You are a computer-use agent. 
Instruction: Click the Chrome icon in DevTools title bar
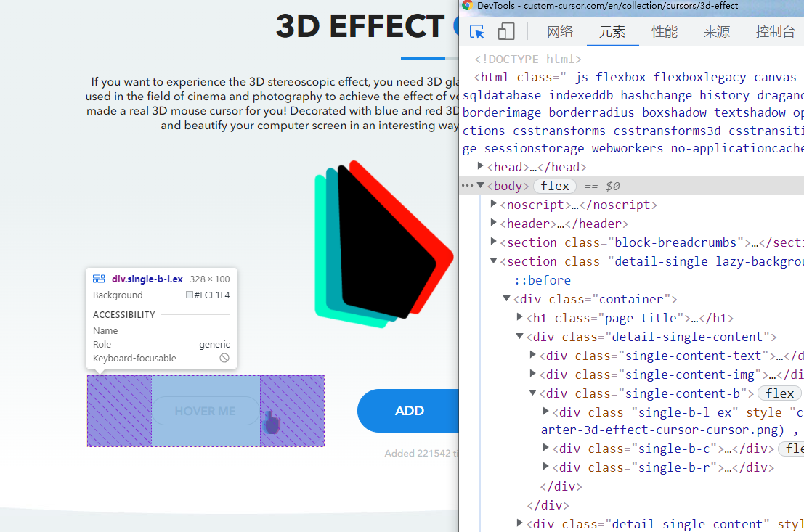[x=467, y=6]
